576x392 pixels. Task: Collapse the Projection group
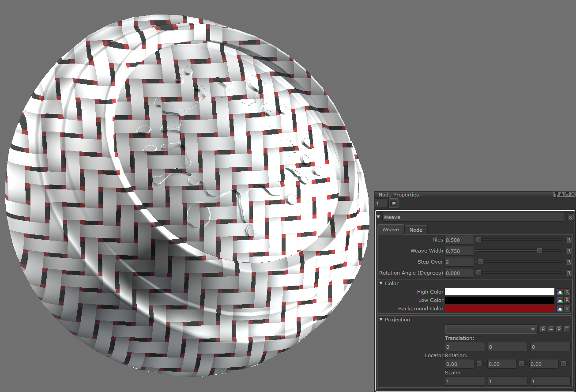point(381,320)
